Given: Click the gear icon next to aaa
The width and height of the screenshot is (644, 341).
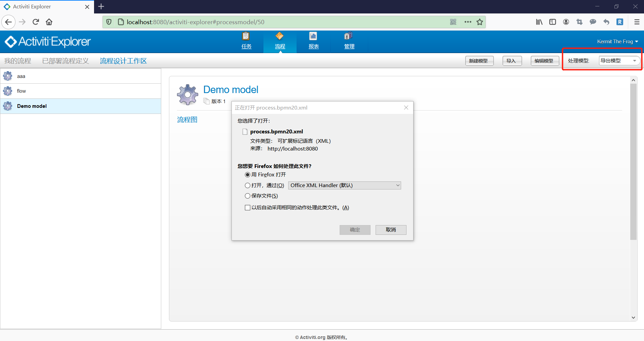Looking at the screenshot, I should [7, 76].
